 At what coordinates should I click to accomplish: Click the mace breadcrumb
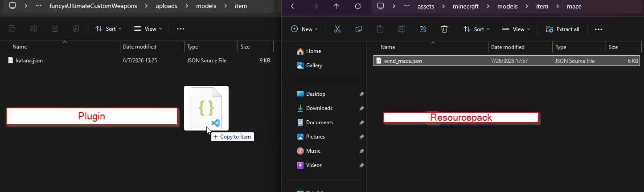click(574, 6)
